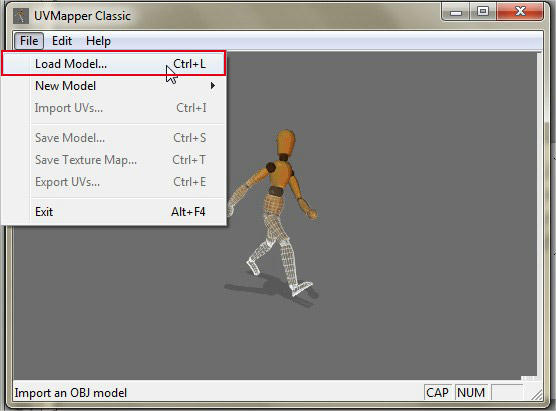
Task: Minimize the UVMapper Classic window
Action: (x=456, y=12)
